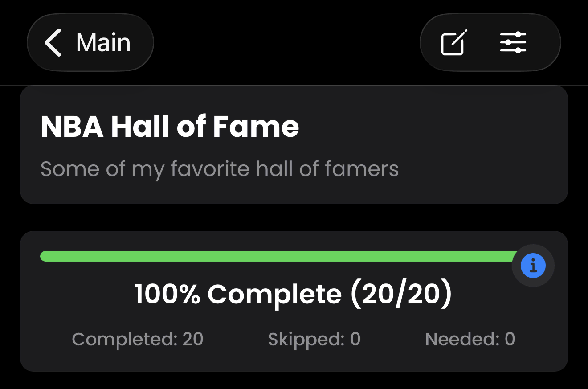The width and height of the screenshot is (588, 389).
Task: Open the filter sliders settings icon
Action: tap(513, 43)
